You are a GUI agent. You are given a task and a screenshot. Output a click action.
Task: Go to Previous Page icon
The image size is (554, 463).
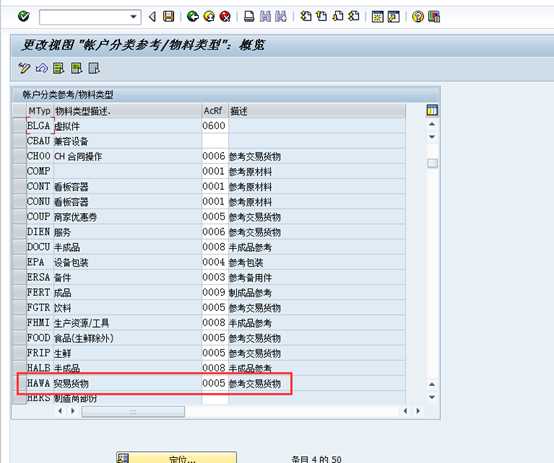(322, 16)
